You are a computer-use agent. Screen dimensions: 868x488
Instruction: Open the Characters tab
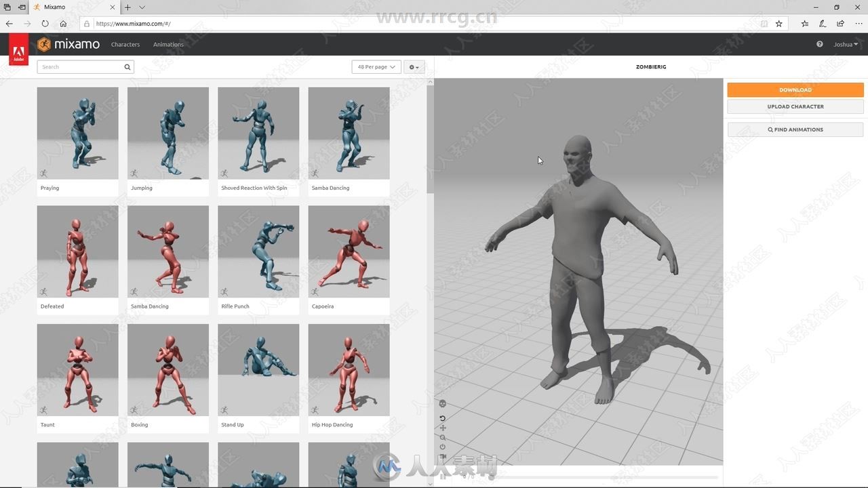pos(125,44)
